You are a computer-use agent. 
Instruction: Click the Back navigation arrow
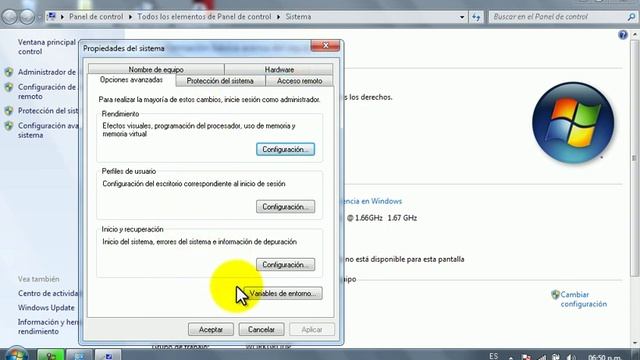pyautogui.click(x=10, y=17)
